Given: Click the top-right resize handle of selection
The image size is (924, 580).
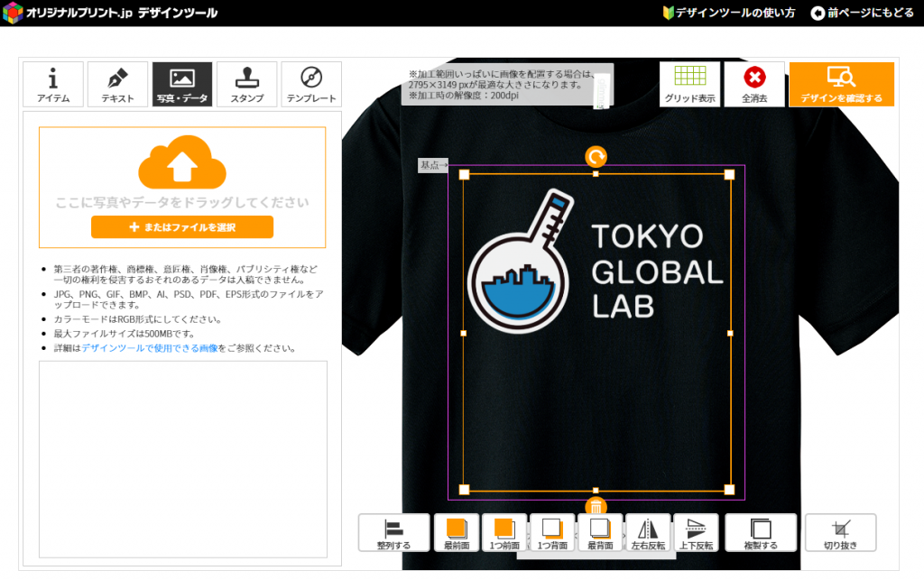Looking at the screenshot, I should pos(729,174).
